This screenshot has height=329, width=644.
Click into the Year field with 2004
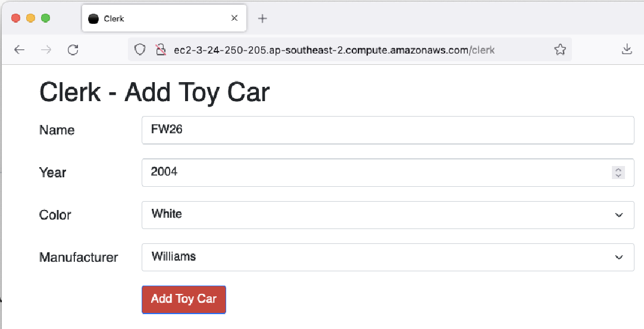(x=387, y=173)
